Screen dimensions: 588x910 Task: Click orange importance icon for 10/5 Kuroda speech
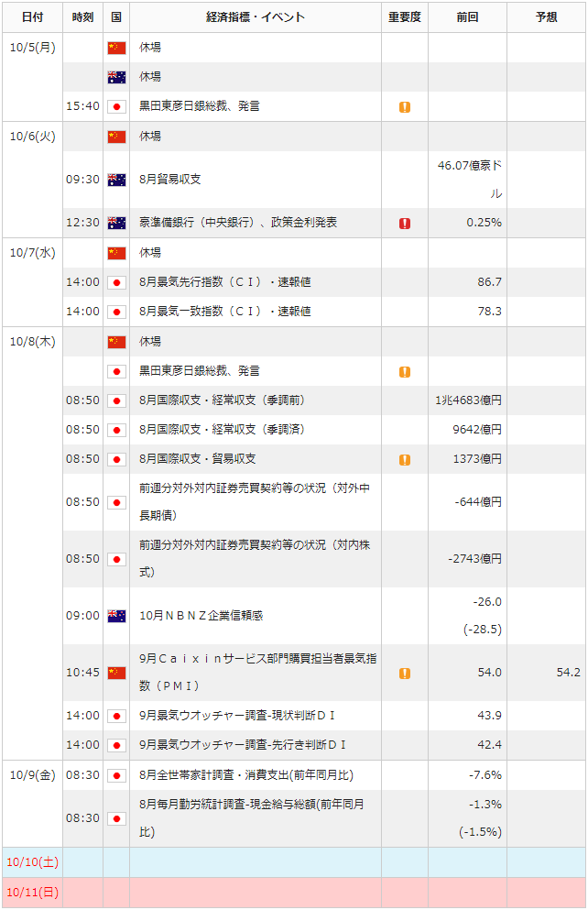(405, 107)
